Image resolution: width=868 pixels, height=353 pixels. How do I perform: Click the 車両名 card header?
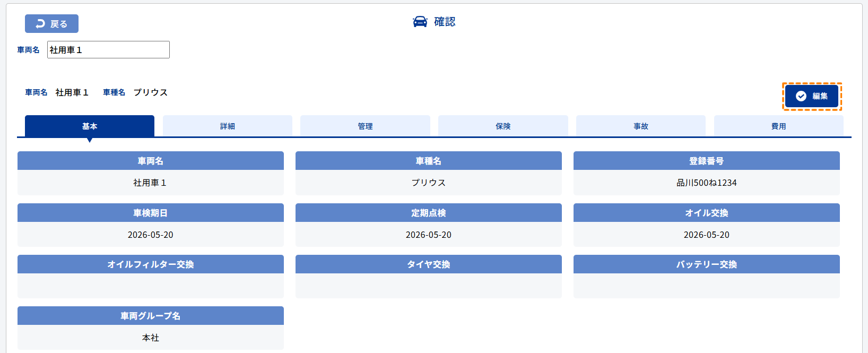pyautogui.click(x=151, y=161)
